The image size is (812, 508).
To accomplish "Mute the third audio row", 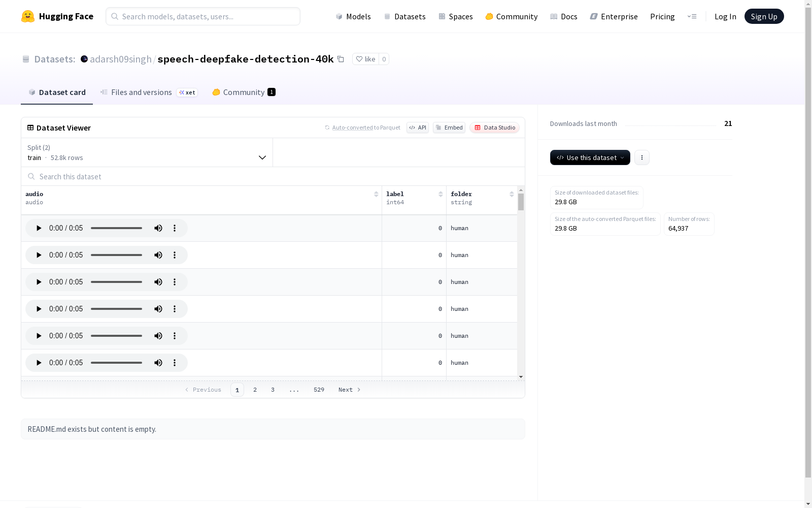I will tap(158, 282).
